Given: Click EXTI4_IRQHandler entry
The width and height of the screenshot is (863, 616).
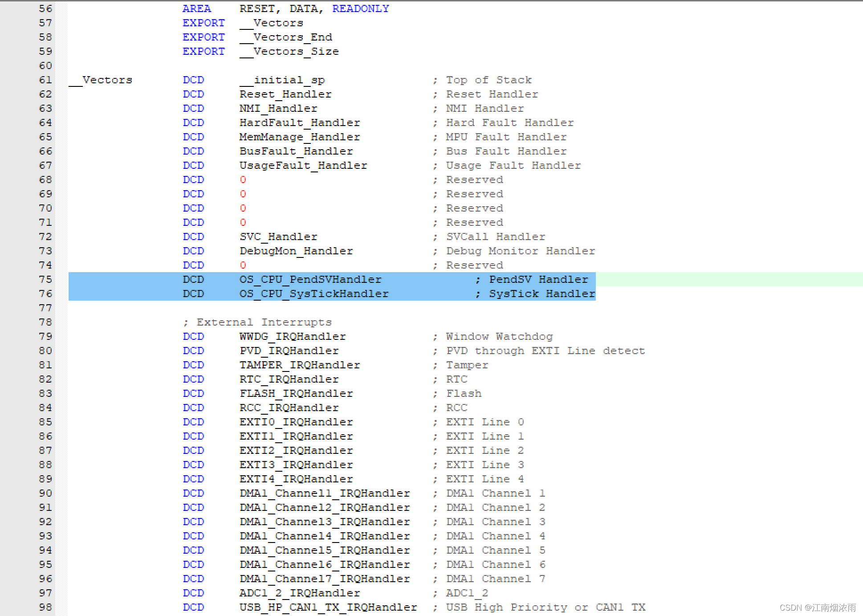Looking at the screenshot, I should point(296,479).
